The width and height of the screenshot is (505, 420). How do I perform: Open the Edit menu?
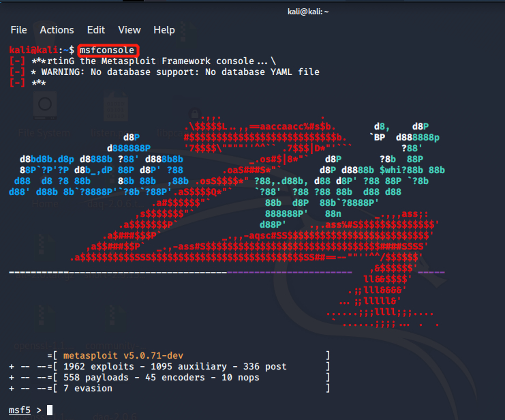tap(96, 30)
